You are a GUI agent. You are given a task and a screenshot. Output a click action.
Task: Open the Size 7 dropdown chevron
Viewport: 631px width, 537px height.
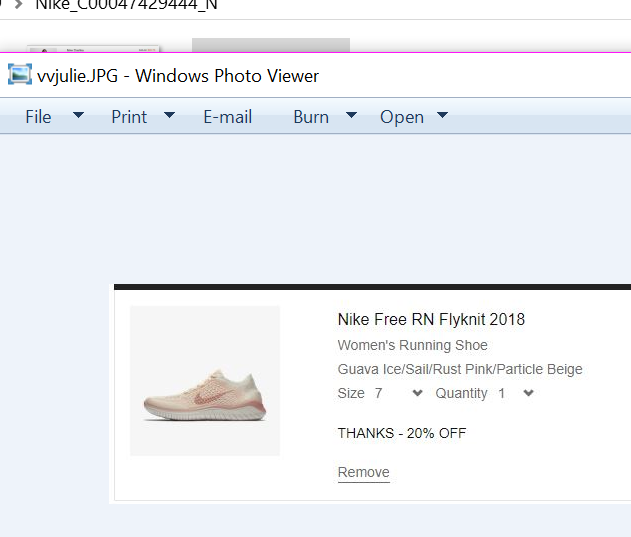pos(418,393)
